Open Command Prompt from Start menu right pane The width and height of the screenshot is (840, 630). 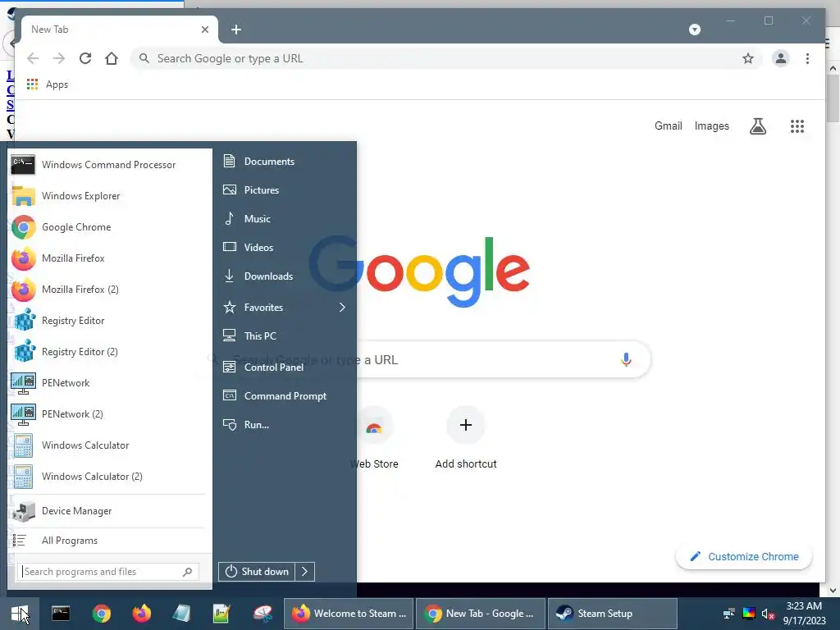pyautogui.click(x=285, y=396)
